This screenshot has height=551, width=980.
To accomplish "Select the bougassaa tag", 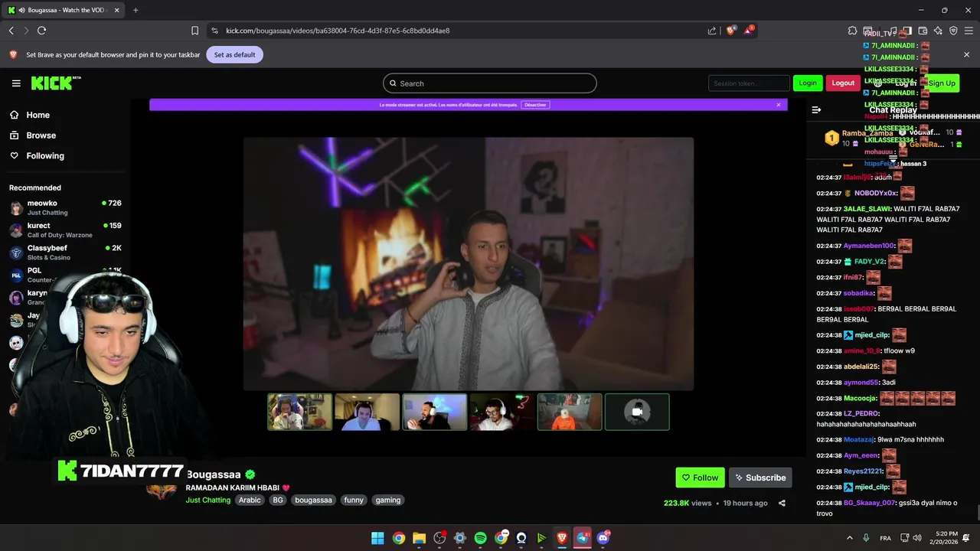I will [313, 500].
